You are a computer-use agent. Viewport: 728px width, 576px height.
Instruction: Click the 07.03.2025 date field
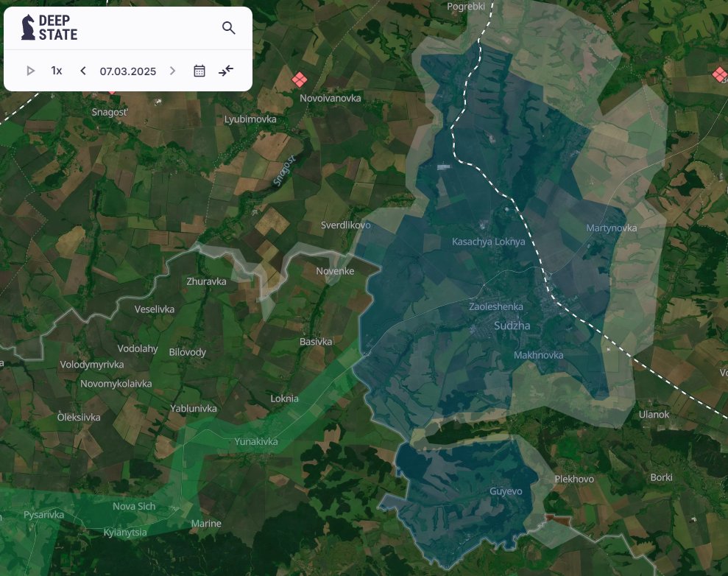click(x=127, y=71)
